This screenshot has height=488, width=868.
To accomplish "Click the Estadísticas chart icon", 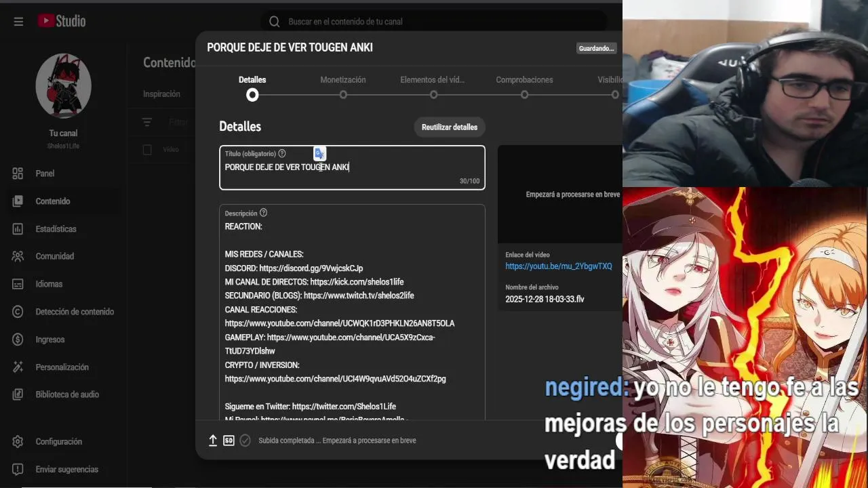I will 18,229.
